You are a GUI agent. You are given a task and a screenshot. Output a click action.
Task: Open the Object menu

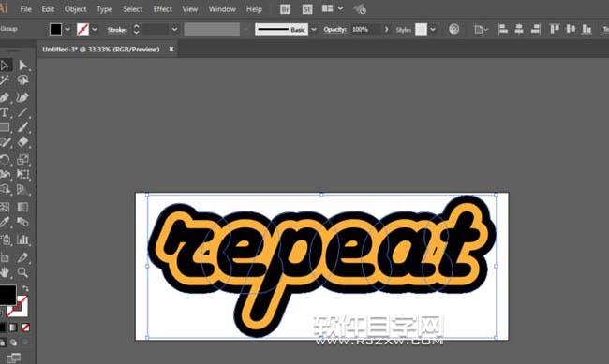[75, 9]
